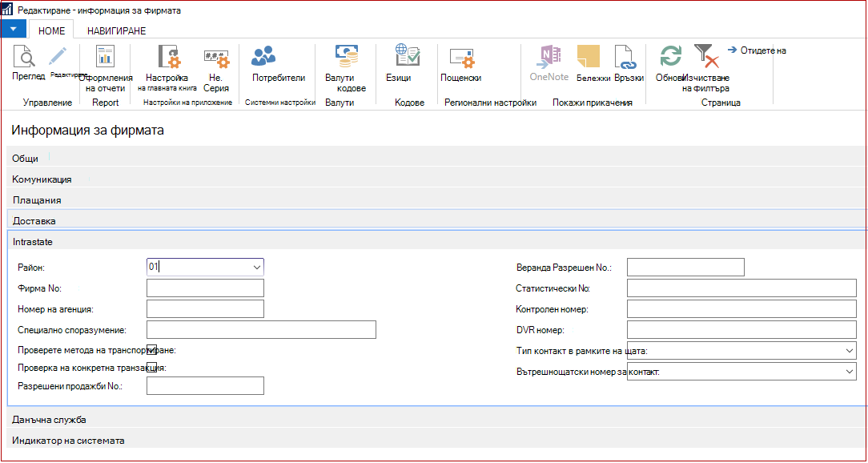This screenshot has width=868, height=463.
Task: Open Връзки links icon
Action: tap(627, 57)
